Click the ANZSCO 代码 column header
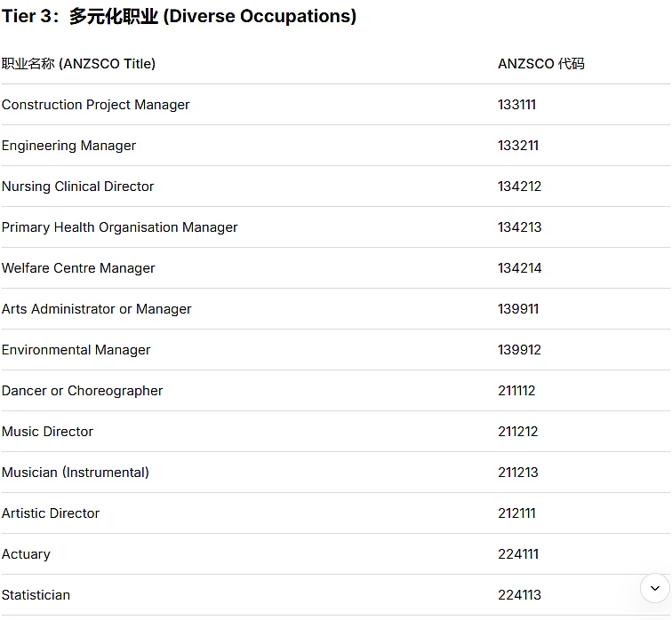Image resolution: width=672 pixels, height=620 pixels. pos(540,64)
